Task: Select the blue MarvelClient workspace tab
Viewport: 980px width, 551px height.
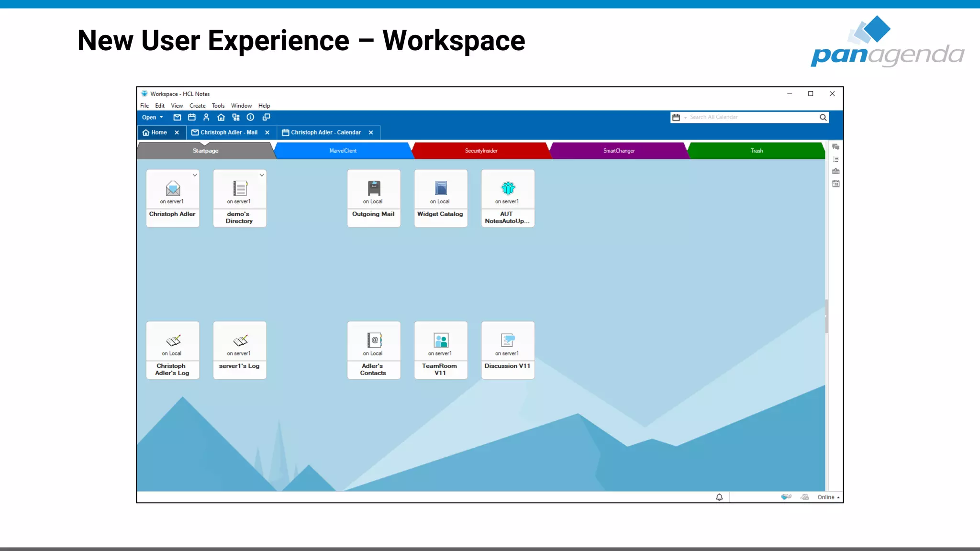Action: point(343,151)
